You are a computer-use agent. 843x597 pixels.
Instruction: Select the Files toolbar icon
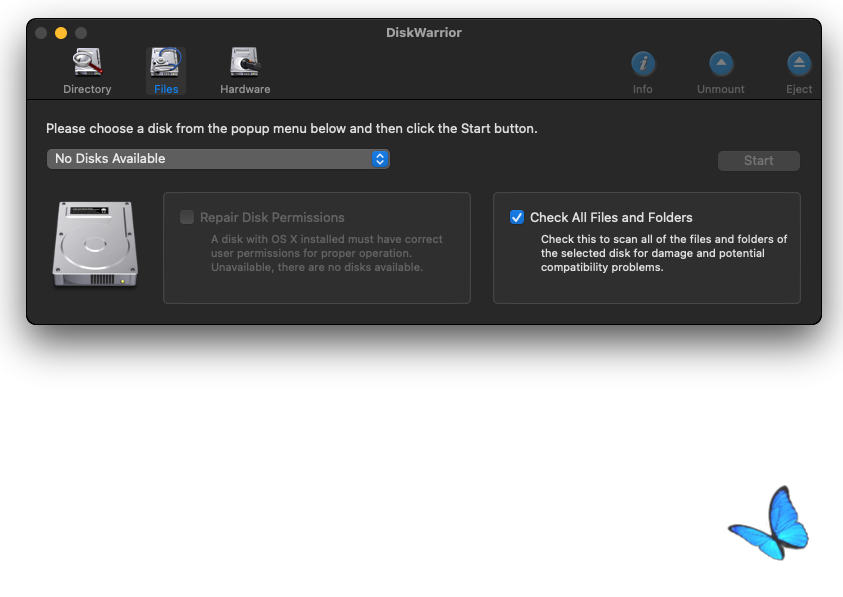click(x=166, y=71)
